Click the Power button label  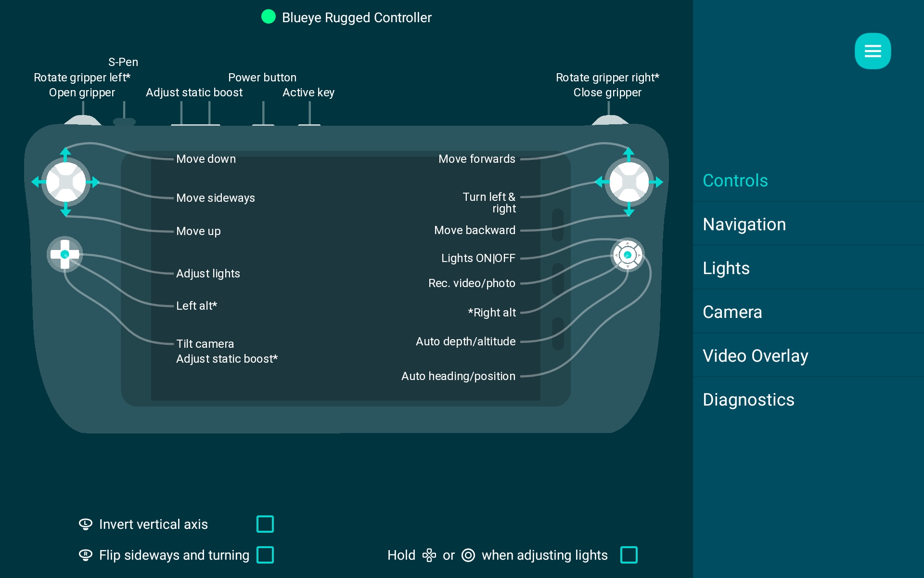click(x=262, y=78)
